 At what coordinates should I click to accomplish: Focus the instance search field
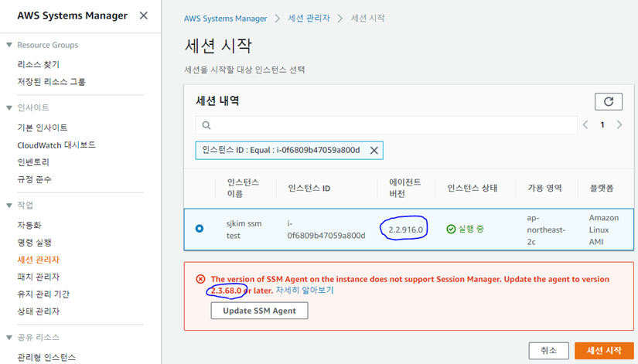point(386,125)
